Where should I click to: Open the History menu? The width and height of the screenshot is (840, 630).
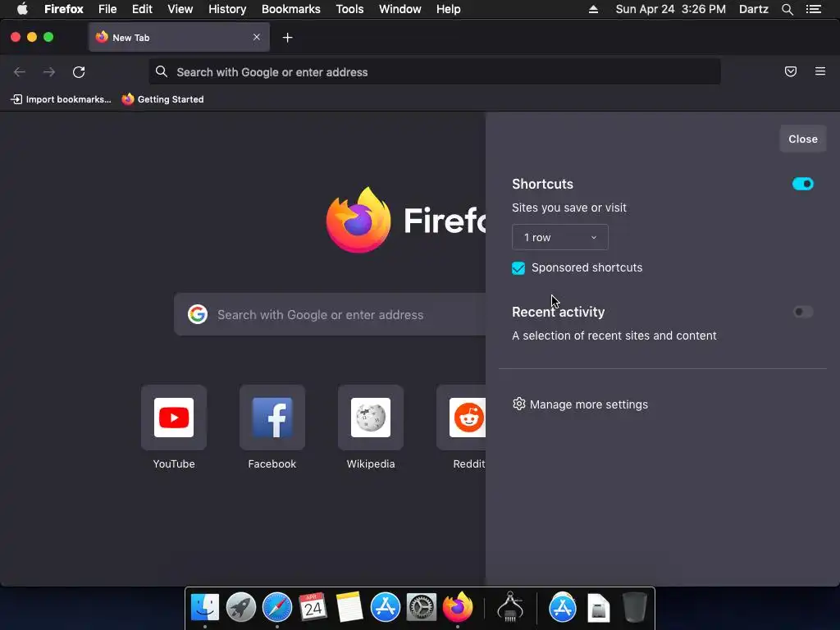point(227,9)
